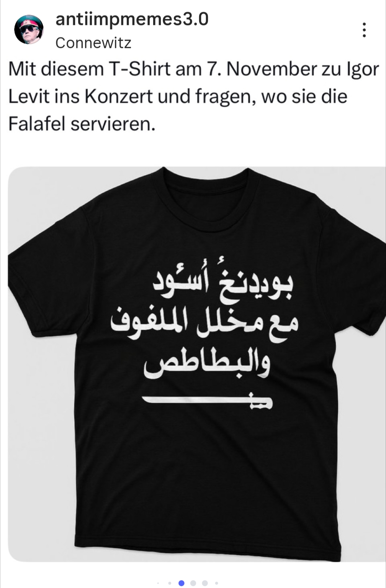Open the Connewitz location tag
The height and width of the screenshot is (588, 386).
click(x=93, y=43)
